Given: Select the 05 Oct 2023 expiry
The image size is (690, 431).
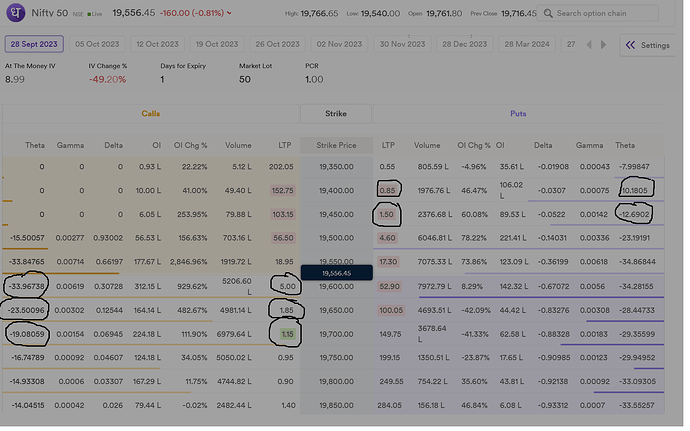Looking at the screenshot, I should (96, 45).
